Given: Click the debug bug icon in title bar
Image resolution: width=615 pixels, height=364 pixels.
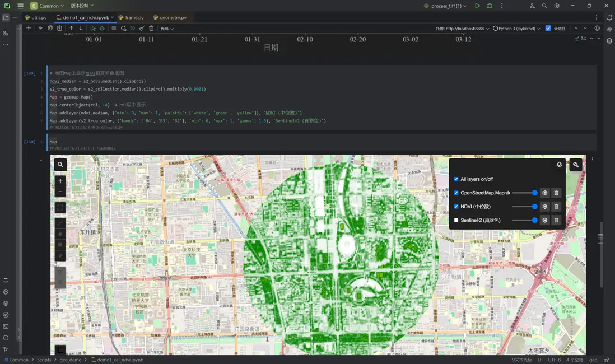Looking at the screenshot, I should tap(490, 6).
